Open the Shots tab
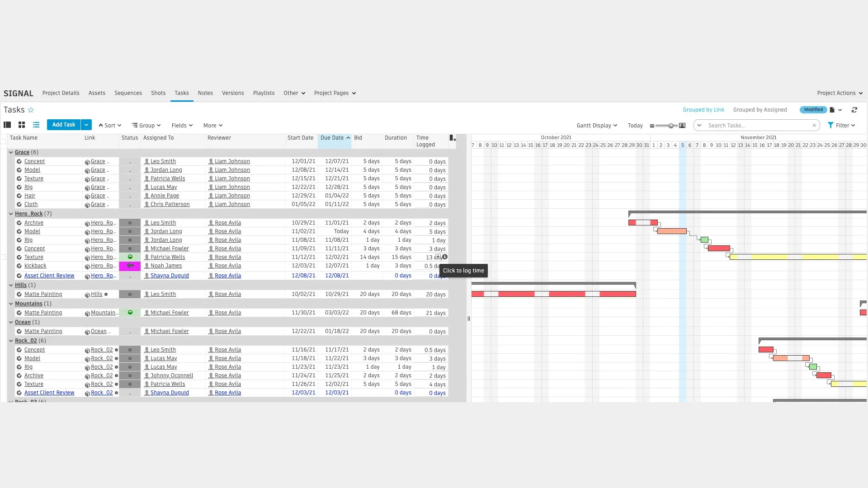Image resolution: width=868 pixels, height=488 pixels. (x=158, y=93)
